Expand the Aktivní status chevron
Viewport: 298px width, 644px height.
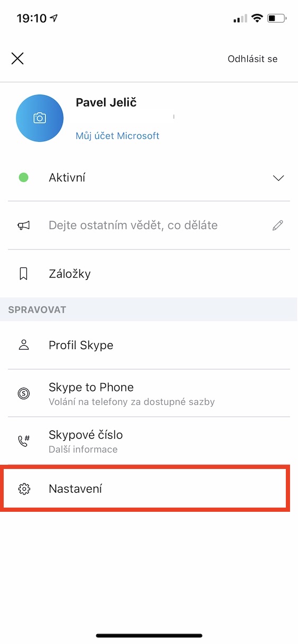(278, 178)
